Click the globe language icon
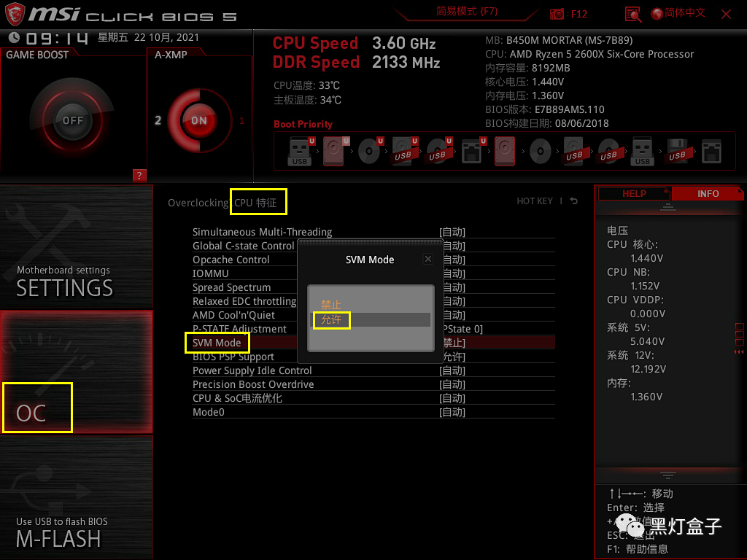The width and height of the screenshot is (747, 560). 657,14
